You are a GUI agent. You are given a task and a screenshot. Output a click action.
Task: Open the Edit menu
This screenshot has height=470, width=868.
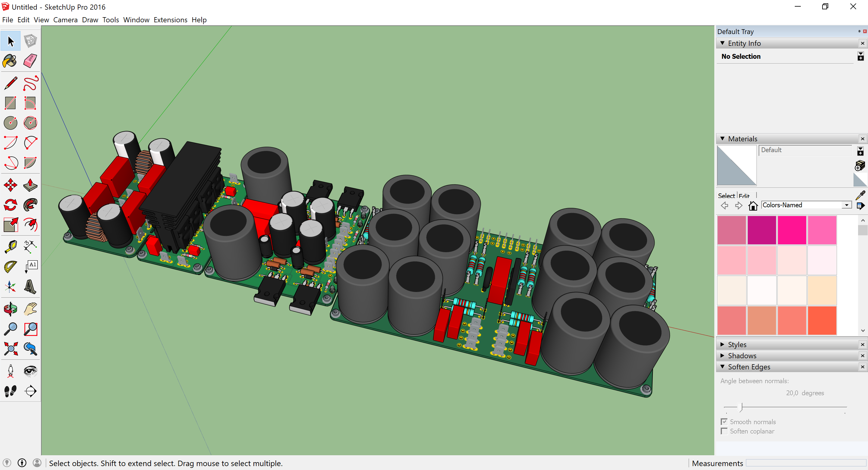[x=23, y=20]
